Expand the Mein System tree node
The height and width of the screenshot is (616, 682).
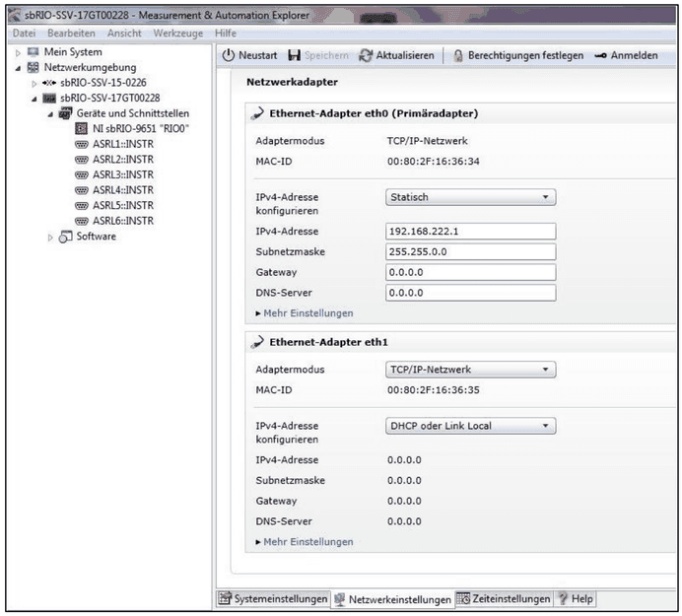pos(18,52)
